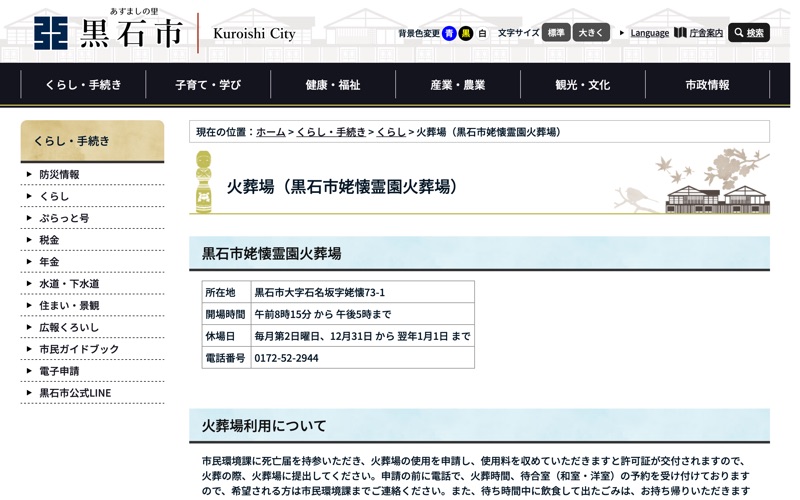Open the 庁舎案内 link

(706, 33)
